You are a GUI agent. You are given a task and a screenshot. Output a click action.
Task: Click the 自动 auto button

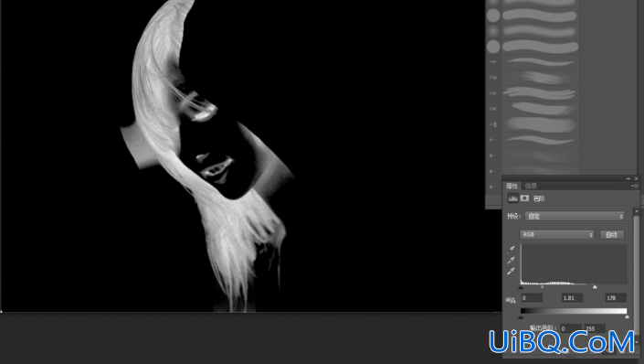coord(611,234)
